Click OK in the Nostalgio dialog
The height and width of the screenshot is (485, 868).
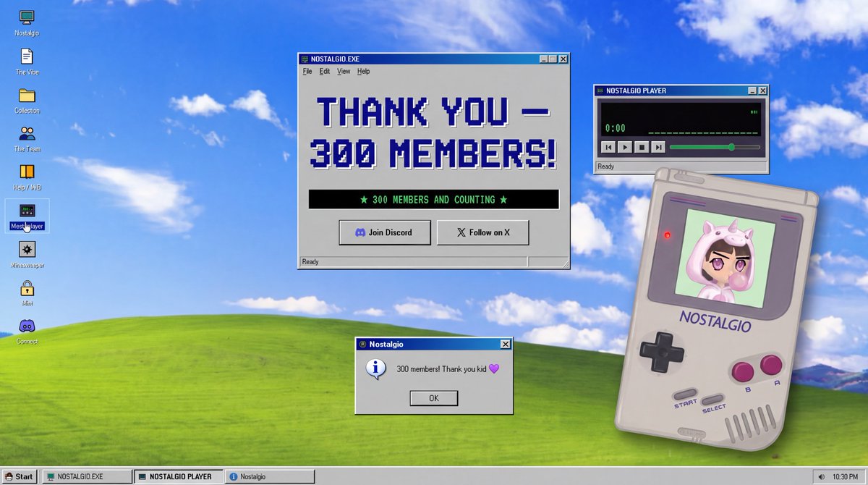tap(434, 398)
